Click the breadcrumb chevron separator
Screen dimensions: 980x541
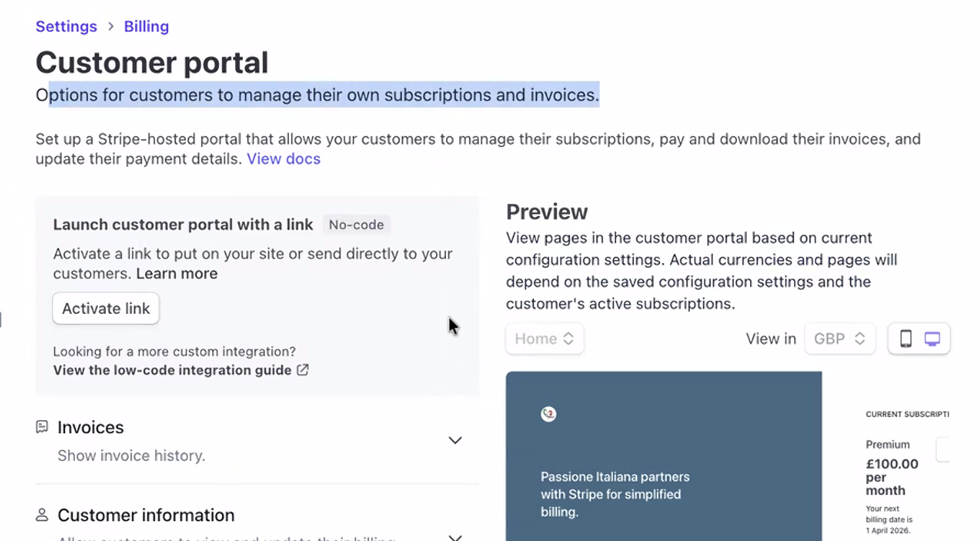[110, 26]
